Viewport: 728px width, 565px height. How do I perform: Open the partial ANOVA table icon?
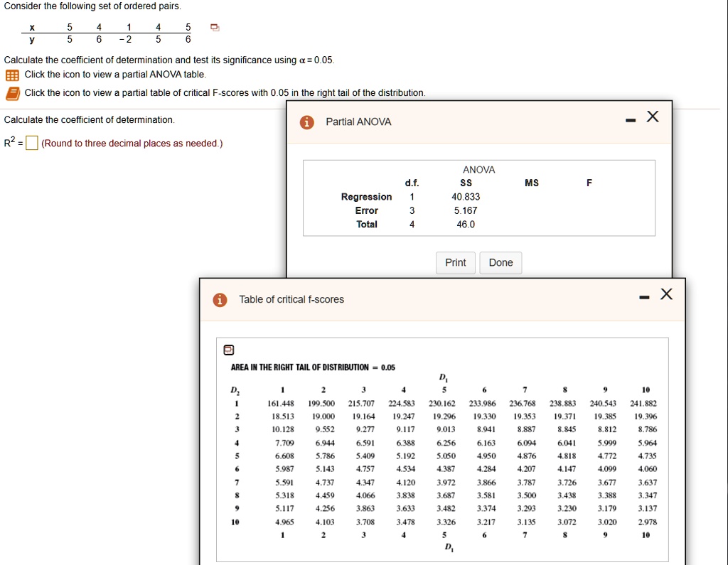pyautogui.click(x=12, y=75)
